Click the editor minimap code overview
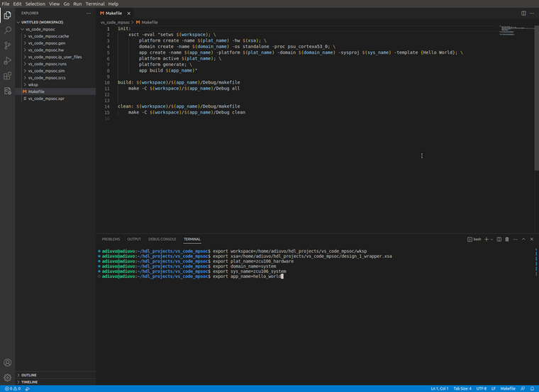This screenshot has height=392, width=539. 516,30
